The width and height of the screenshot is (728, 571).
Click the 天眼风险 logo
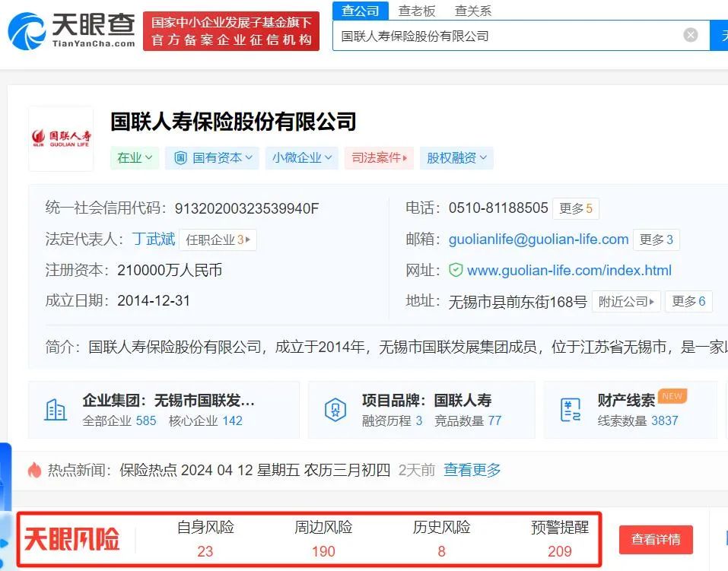pyautogui.click(x=72, y=539)
